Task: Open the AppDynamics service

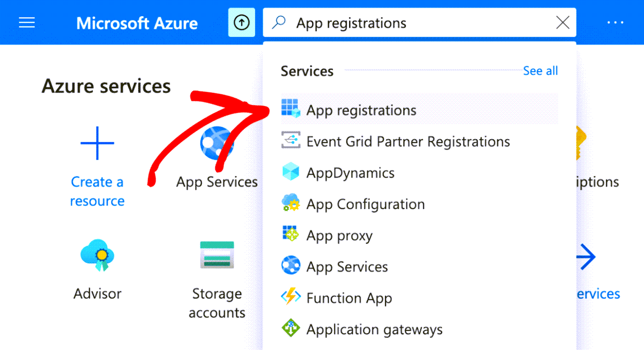Action: click(x=351, y=173)
